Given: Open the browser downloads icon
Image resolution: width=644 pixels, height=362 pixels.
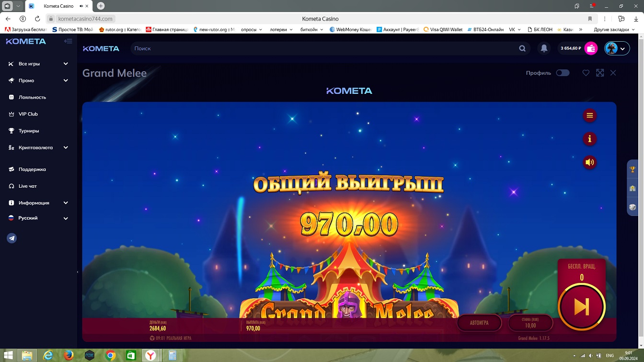Looking at the screenshot, I should coord(635,19).
